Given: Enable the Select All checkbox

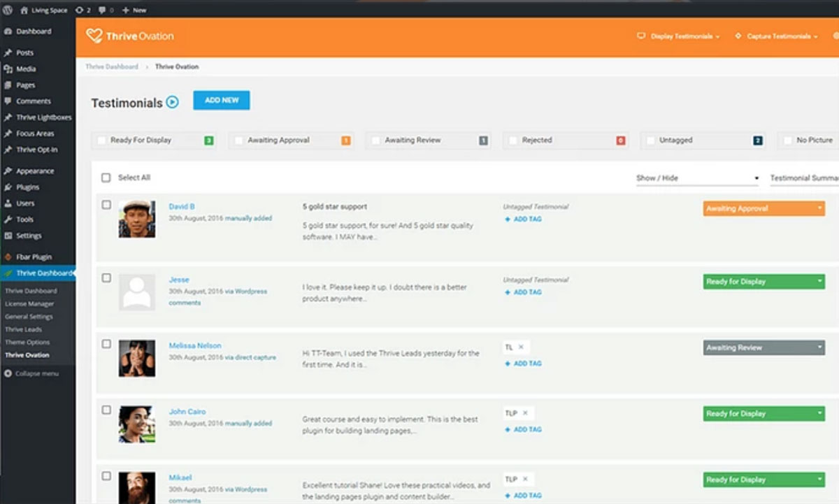Looking at the screenshot, I should point(106,176).
